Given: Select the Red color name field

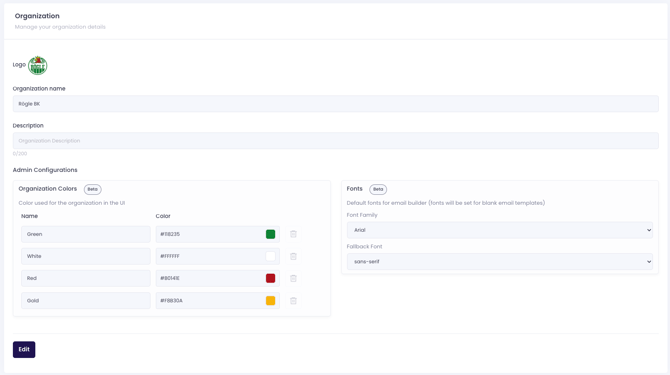Looking at the screenshot, I should coord(86,278).
